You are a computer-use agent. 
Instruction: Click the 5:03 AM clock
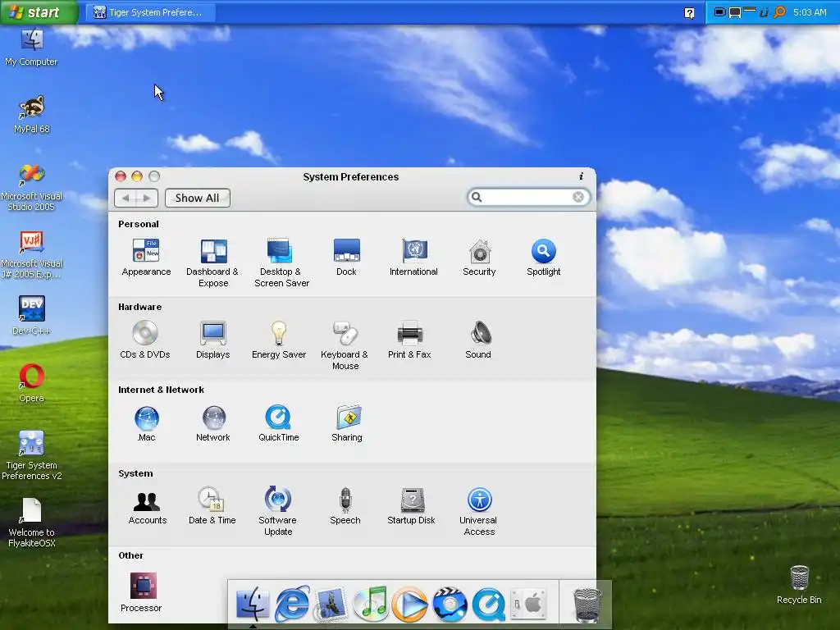click(x=810, y=12)
